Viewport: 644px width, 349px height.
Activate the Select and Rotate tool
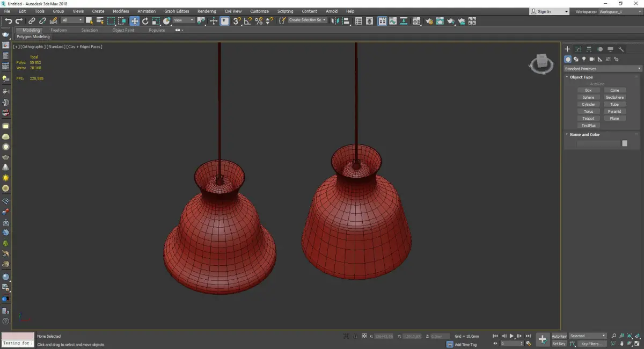tap(145, 21)
